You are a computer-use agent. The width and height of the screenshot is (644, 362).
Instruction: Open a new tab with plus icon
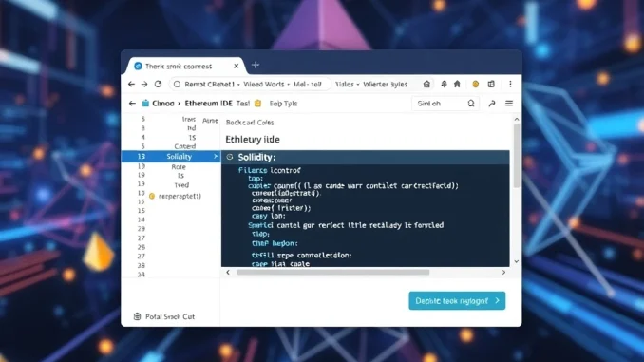click(x=256, y=65)
